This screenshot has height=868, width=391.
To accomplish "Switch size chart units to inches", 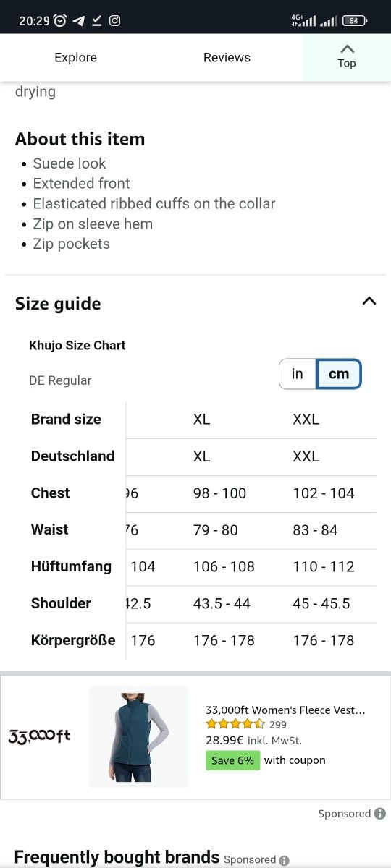I will pyautogui.click(x=298, y=374).
